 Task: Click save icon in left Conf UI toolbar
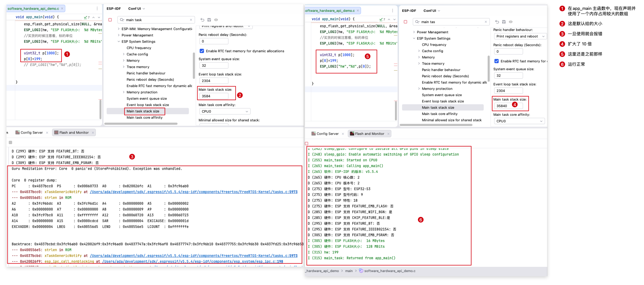pyautogui.click(x=209, y=20)
